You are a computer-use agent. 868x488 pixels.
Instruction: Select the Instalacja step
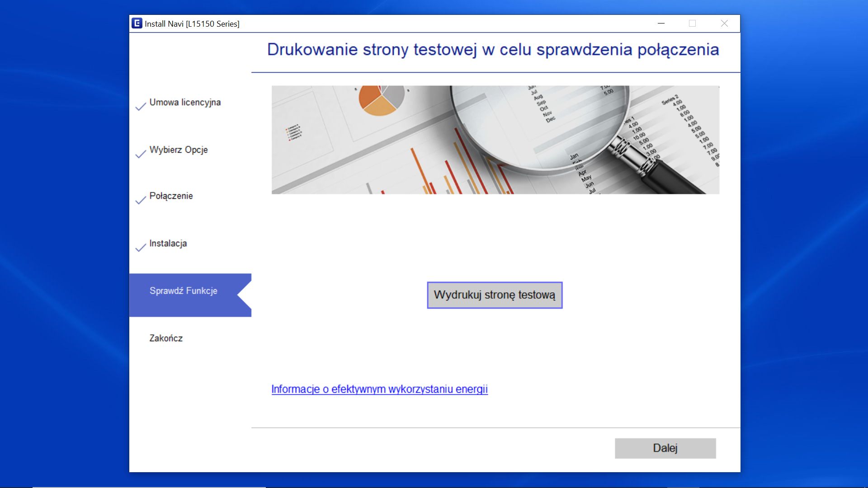pos(168,243)
